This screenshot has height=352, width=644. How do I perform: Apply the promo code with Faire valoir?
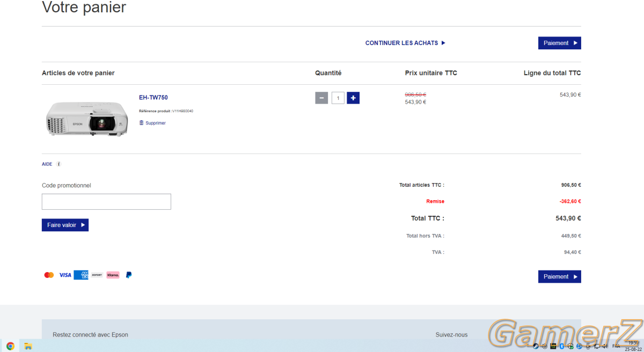pyautogui.click(x=65, y=225)
